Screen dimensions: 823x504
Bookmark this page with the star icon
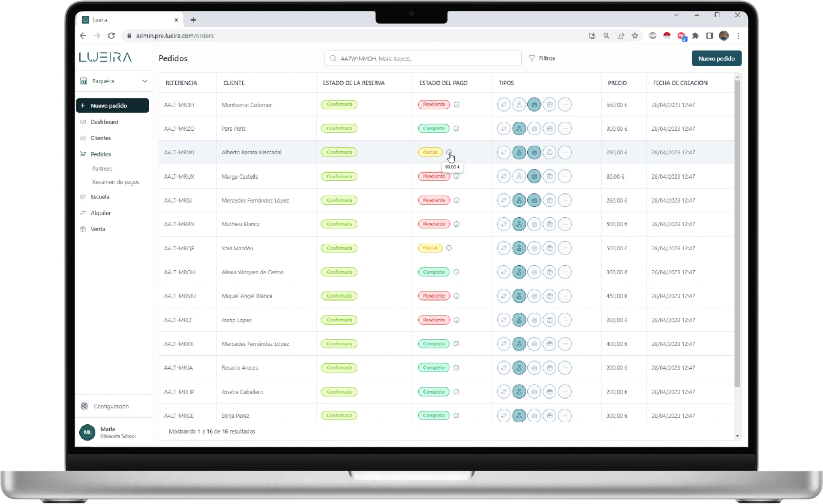(635, 36)
